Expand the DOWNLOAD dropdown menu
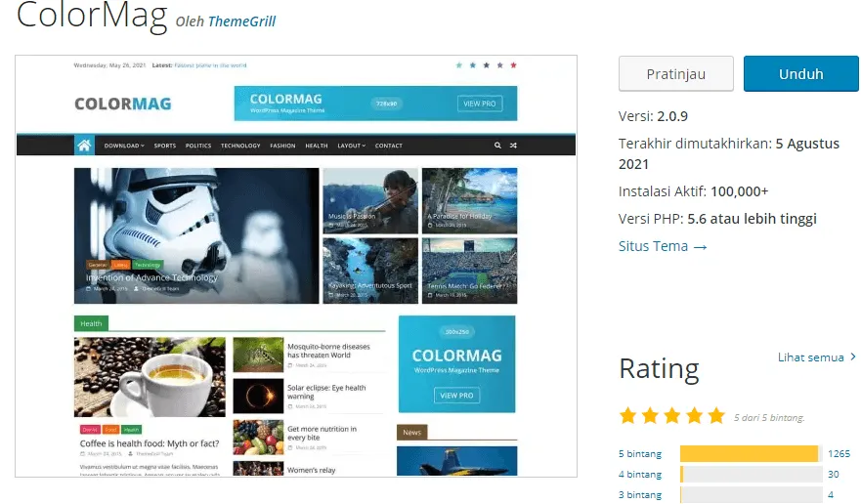 click(x=124, y=146)
